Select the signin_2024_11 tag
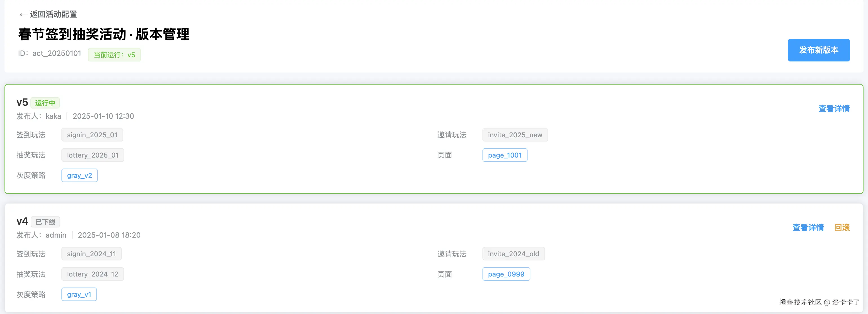868x314 pixels. tap(91, 254)
